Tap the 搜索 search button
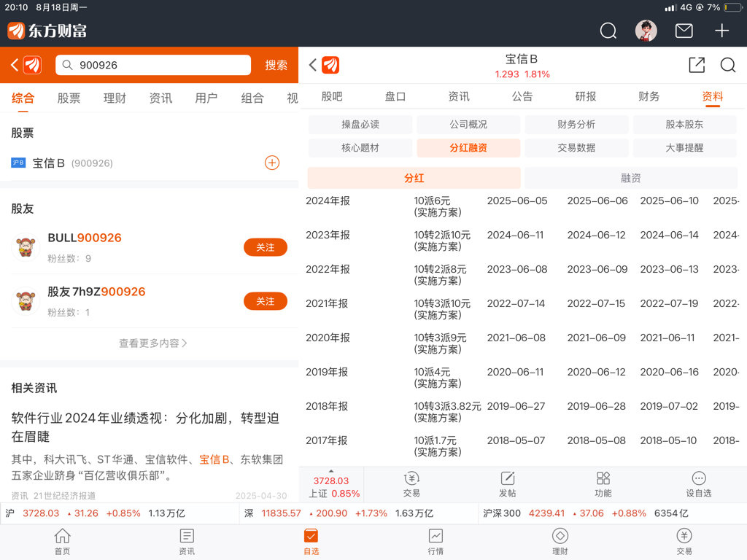Image resolution: width=747 pixels, height=560 pixels. pos(276,65)
